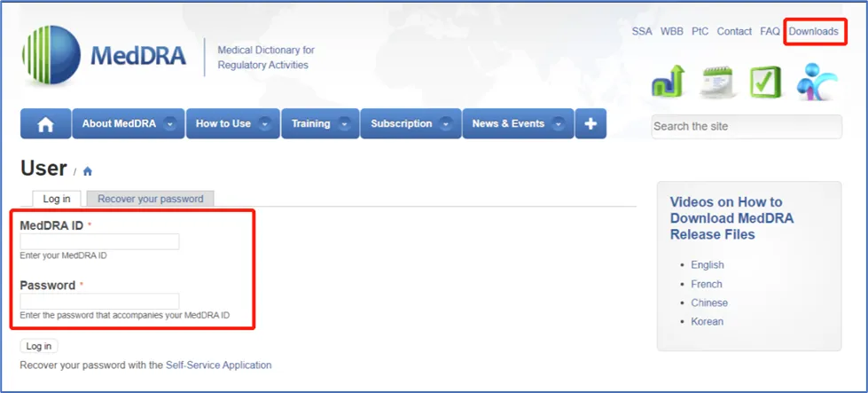This screenshot has width=868, height=393.
Task: Open the Self-Service Application link
Action: pyautogui.click(x=219, y=365)
